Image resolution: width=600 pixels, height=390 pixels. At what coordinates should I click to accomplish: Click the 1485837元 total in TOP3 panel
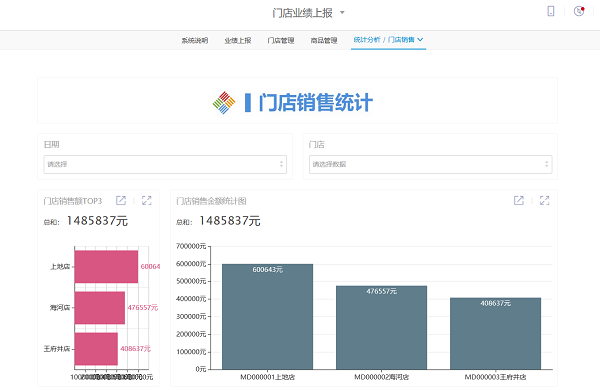click(97, 221)
